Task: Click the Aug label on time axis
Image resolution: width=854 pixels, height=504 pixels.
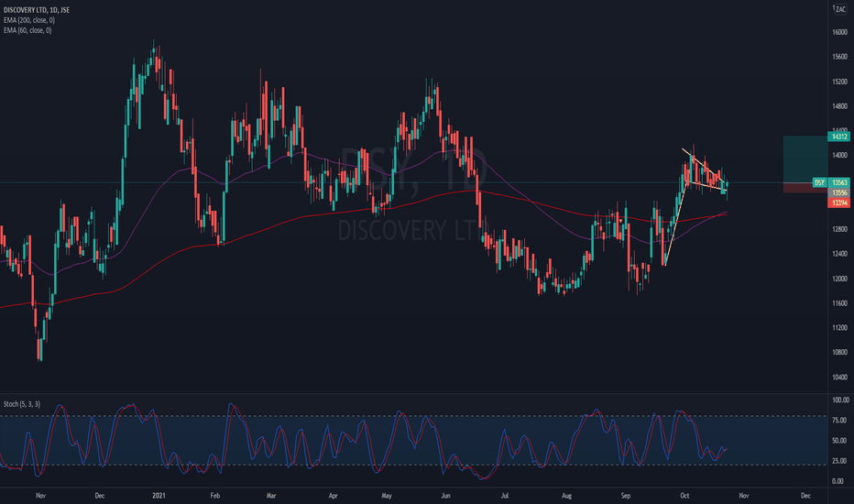Action: [x=566, y=496]
